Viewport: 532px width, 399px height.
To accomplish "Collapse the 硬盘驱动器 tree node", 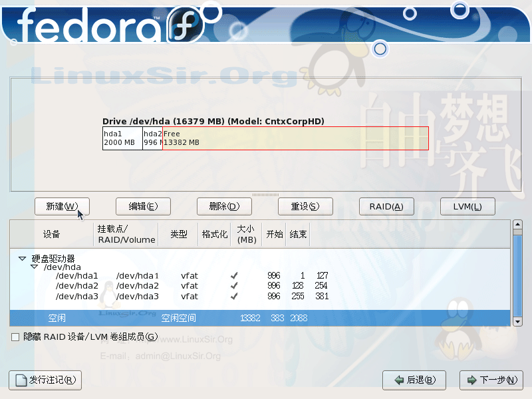I will click(x=22, y=259).
